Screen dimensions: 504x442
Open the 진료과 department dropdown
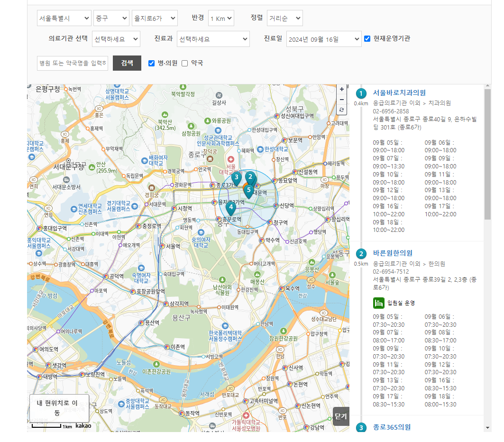point(213,39)
